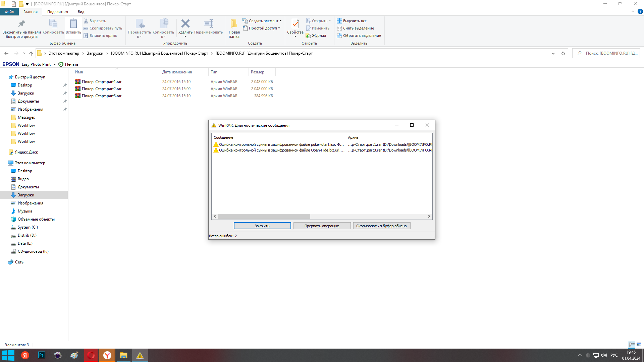Switch to details view toggle
The height and width of the screenshot is (362, 644).
pos(632,345)
